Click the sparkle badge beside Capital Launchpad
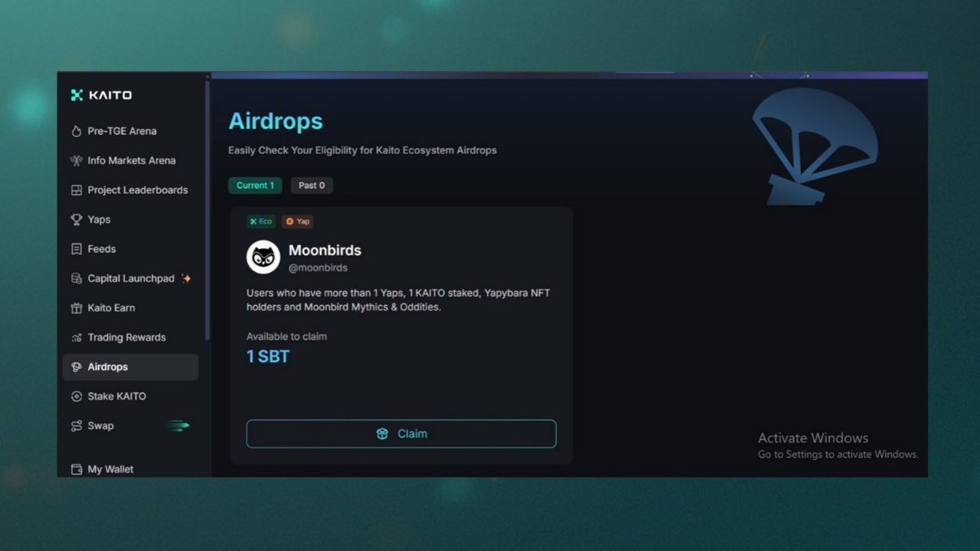This screenshot has width=980, height=551. tap(186, 278)
